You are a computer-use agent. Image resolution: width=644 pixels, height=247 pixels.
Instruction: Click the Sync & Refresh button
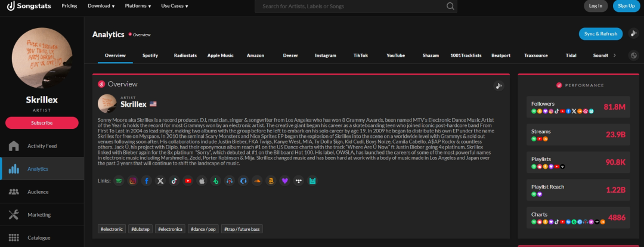click(x=600, y=33)
